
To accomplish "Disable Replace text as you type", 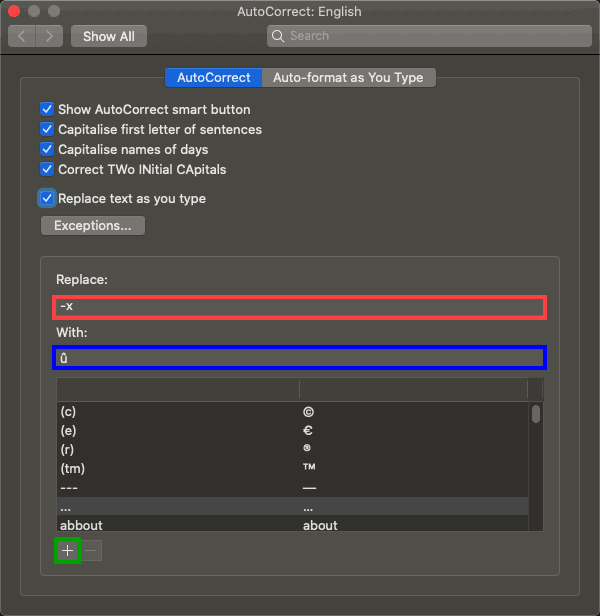I will pos(47,198).
